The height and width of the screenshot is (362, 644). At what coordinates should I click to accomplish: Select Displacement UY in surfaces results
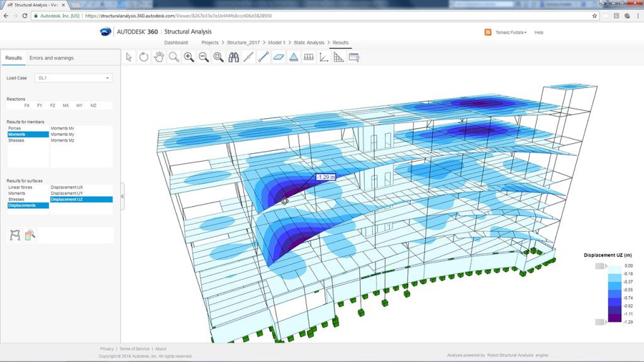(x=68, y=193)
